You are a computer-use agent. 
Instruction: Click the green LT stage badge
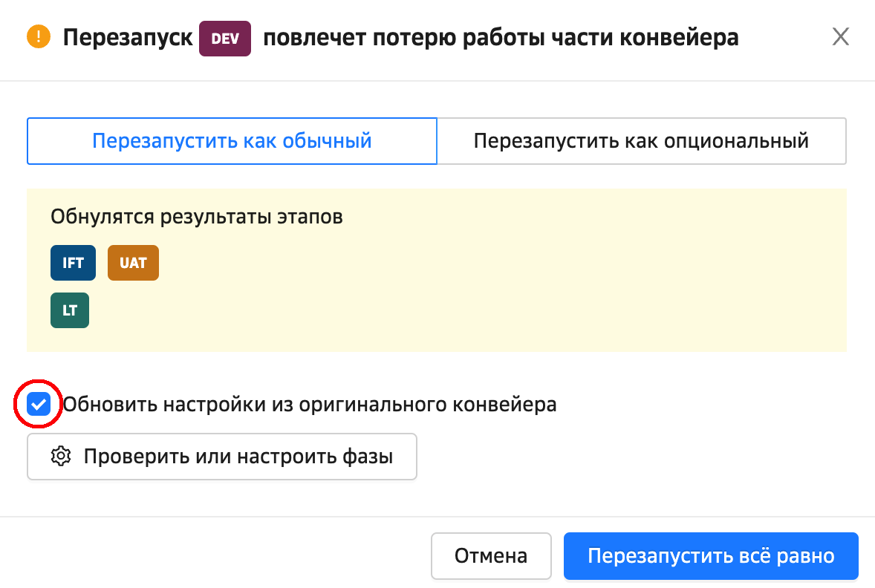tap(70, 310)
